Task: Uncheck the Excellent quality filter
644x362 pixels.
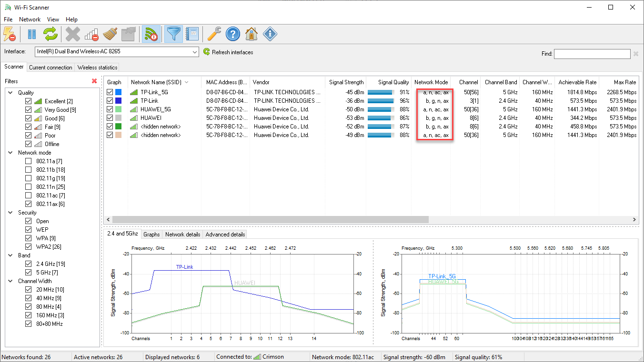Action: point(28,101)
